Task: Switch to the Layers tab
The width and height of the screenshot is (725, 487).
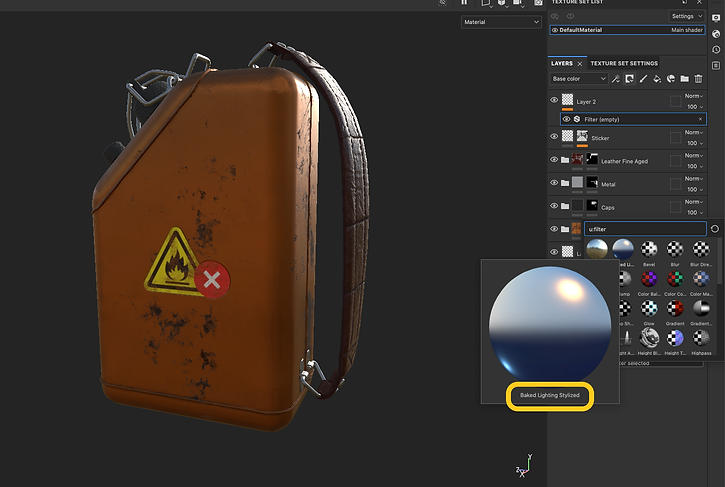Action: (x=562, y=63)
